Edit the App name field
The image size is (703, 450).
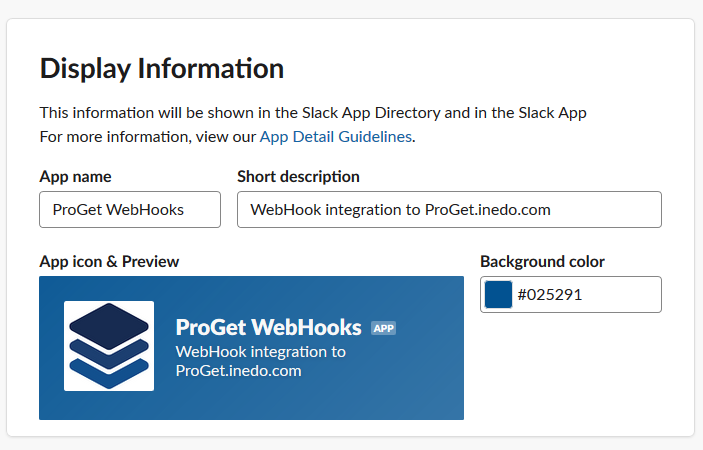pos(130,209)
